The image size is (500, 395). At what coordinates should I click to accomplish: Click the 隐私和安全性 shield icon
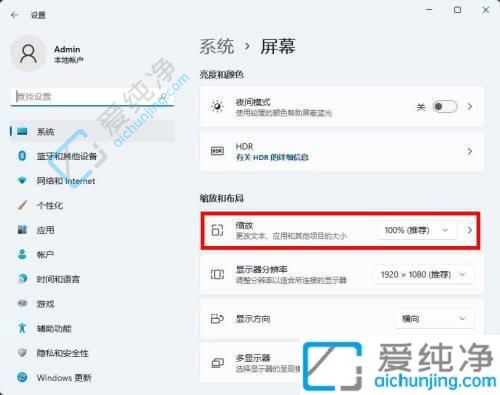[22, 353]
